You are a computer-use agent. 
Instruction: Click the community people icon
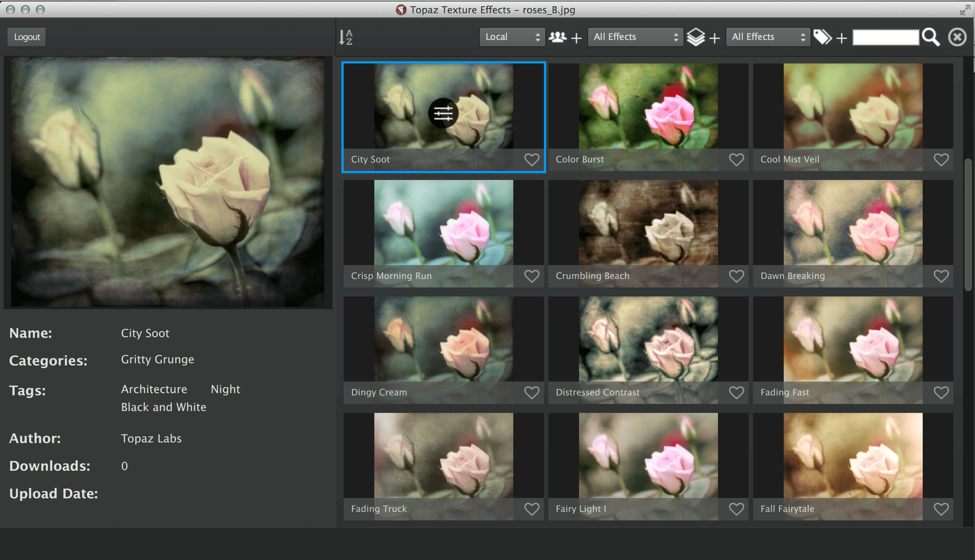[557, 37]
